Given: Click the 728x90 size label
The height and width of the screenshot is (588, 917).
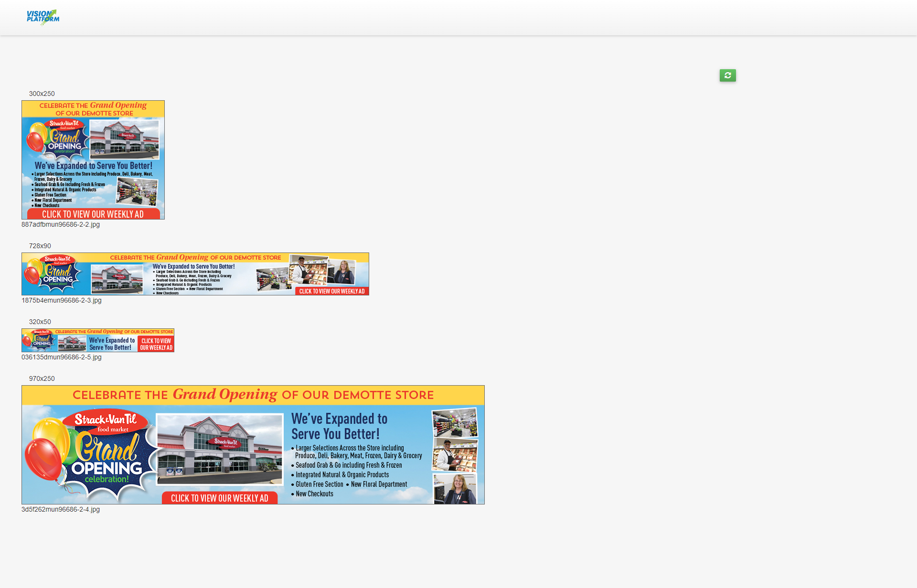Looking at the screenshot, I should (x=40, y=246).
